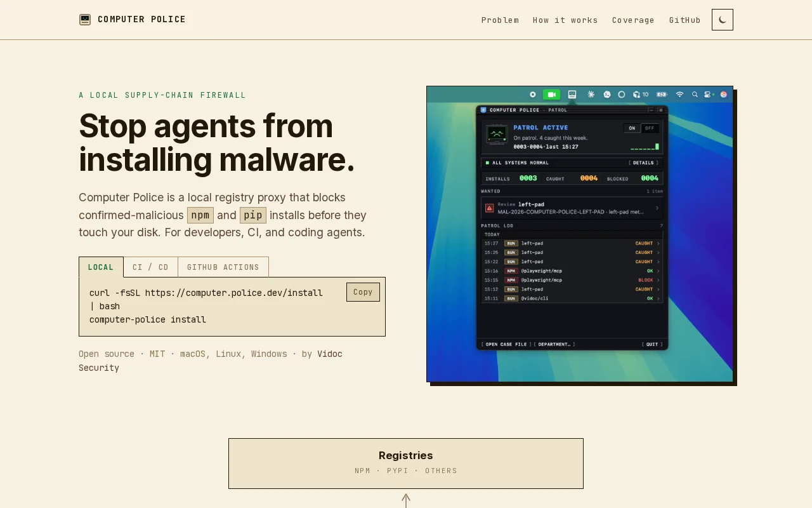Image resolution: width=812 pixels, height=508 pixels.
Task: Click the DEPARTMENT… button in Patrol window
Action: [x=554, y=344]
